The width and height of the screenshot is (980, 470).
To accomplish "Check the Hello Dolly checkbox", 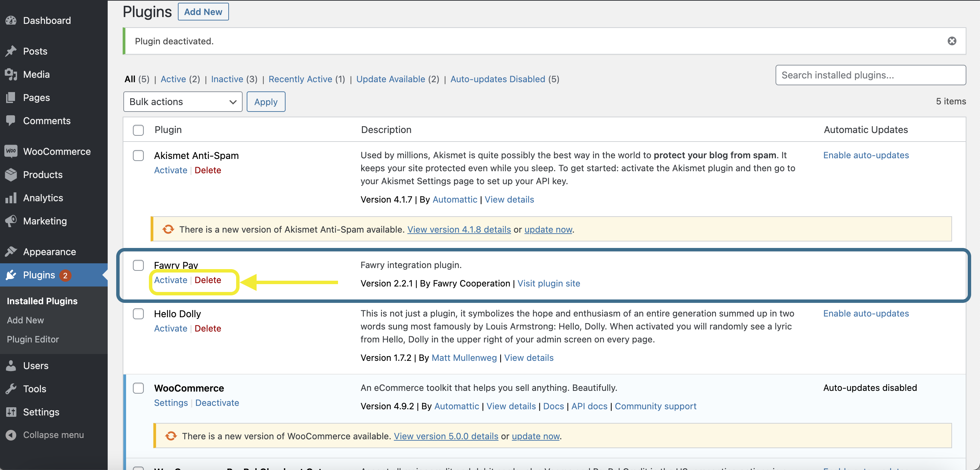I will click(138, 313).
